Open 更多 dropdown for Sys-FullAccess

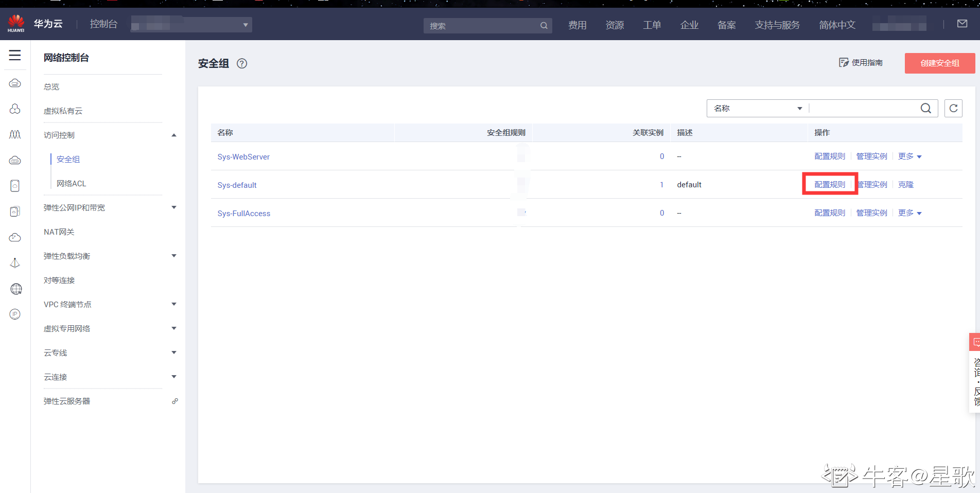click(x=909, y=213)
